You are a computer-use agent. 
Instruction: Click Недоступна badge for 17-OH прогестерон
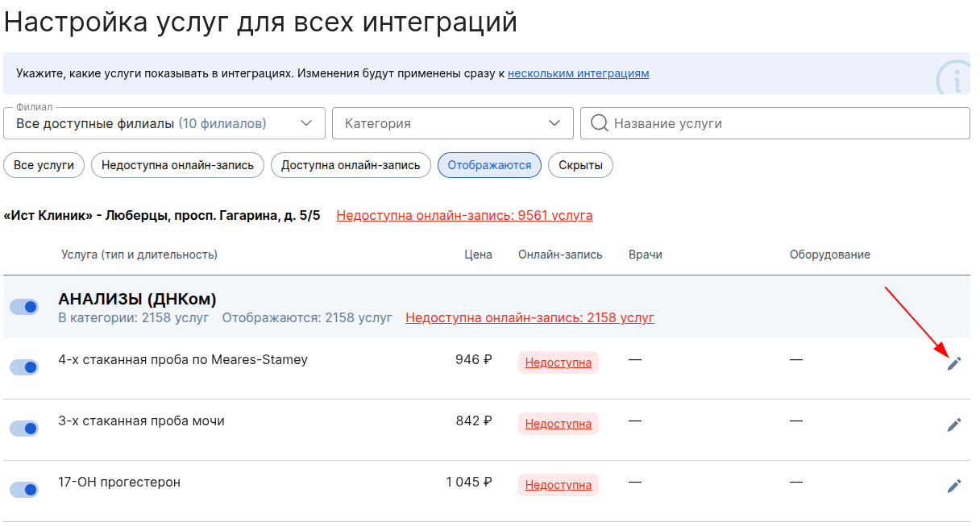(x=558, y=485)
